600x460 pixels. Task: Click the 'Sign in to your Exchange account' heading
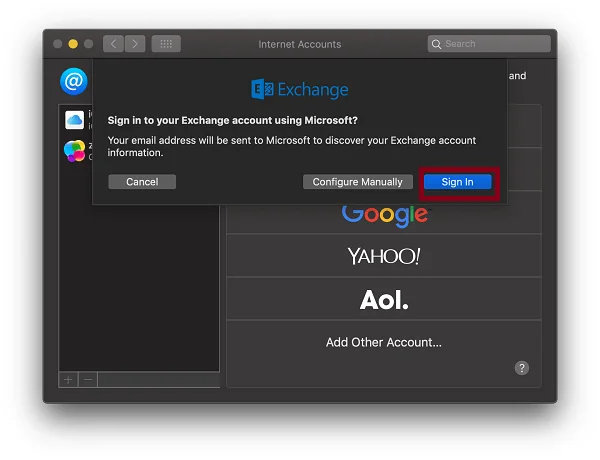[x=233, y=120]
